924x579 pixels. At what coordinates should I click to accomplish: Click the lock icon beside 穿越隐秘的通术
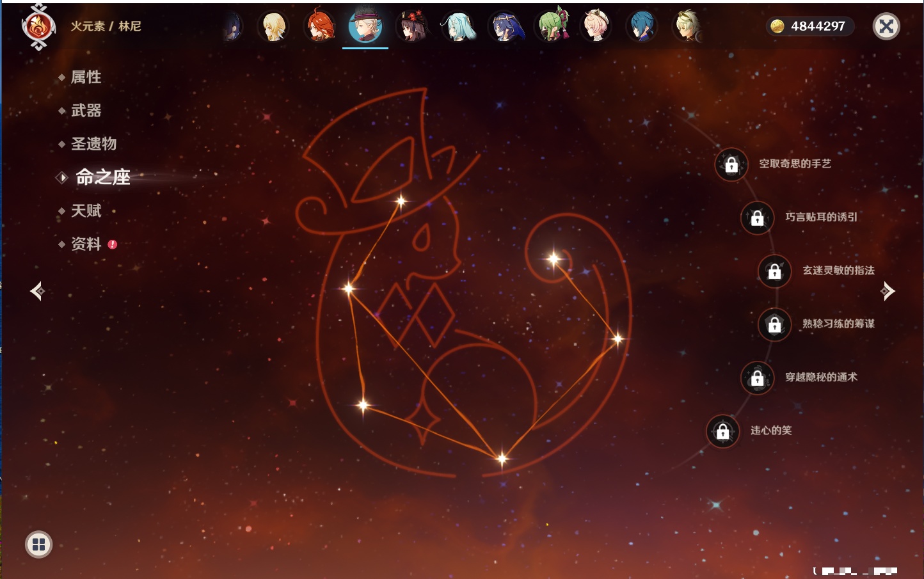757,378
